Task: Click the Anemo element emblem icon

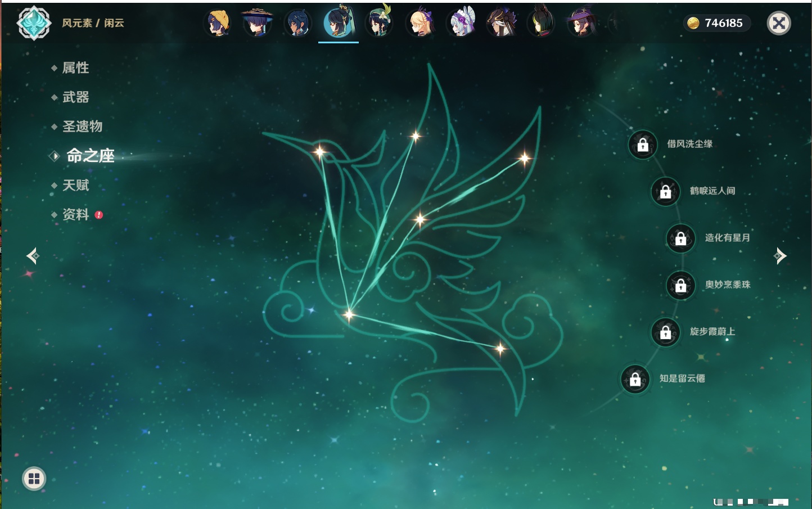Action: (34, 23)
